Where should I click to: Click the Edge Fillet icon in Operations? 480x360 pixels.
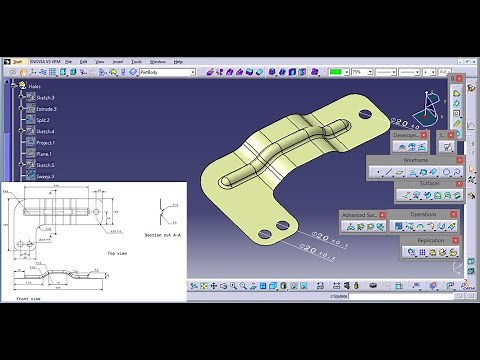430,227
